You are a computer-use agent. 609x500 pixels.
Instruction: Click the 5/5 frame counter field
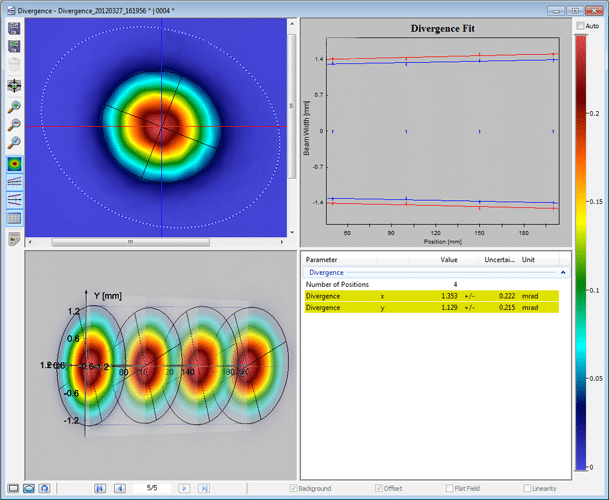click(x=152, y=488)
